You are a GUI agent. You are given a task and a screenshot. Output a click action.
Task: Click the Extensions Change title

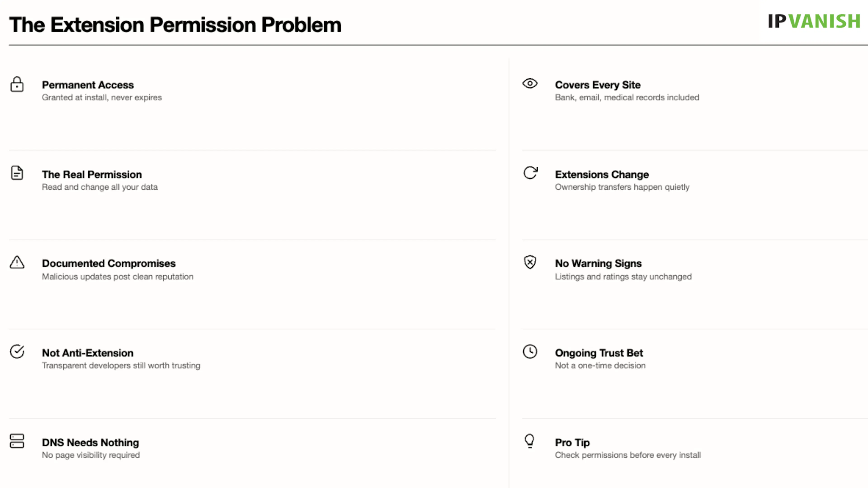tap(602, 174)
